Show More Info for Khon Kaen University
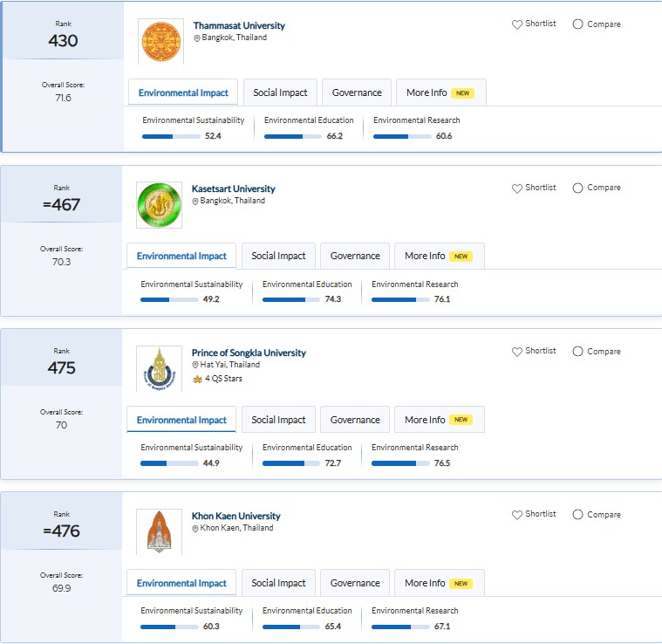662x644 pixels. (438, 583)
